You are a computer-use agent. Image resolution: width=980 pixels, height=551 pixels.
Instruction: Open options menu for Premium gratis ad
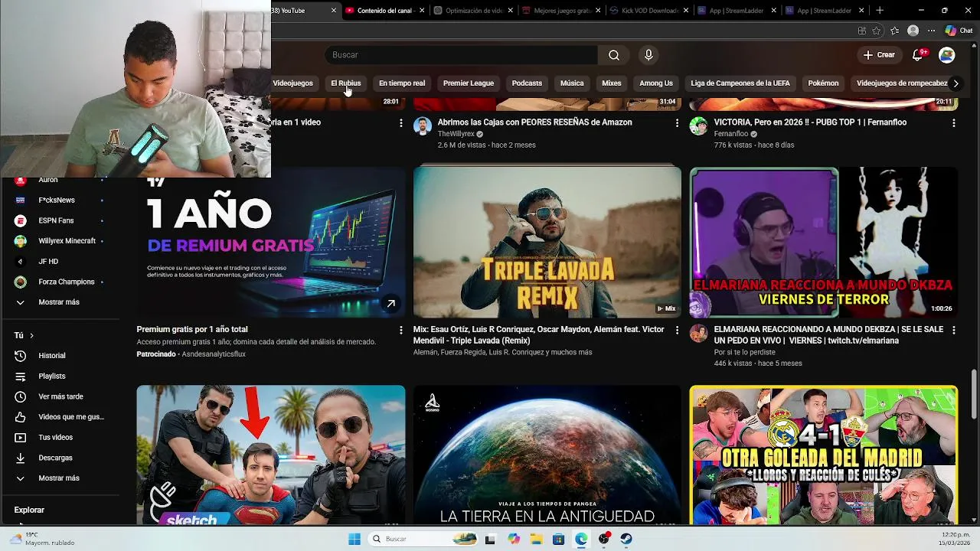pos(400,330)
